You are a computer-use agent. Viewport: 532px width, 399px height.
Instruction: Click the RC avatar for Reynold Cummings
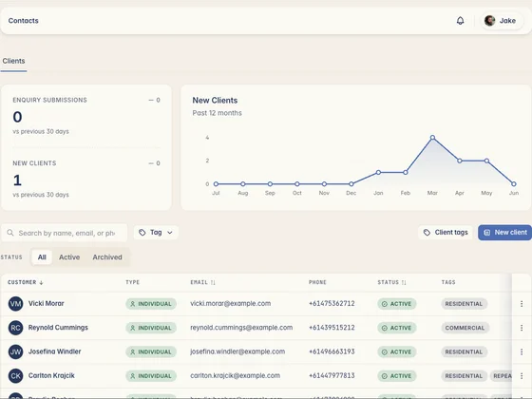15,328
